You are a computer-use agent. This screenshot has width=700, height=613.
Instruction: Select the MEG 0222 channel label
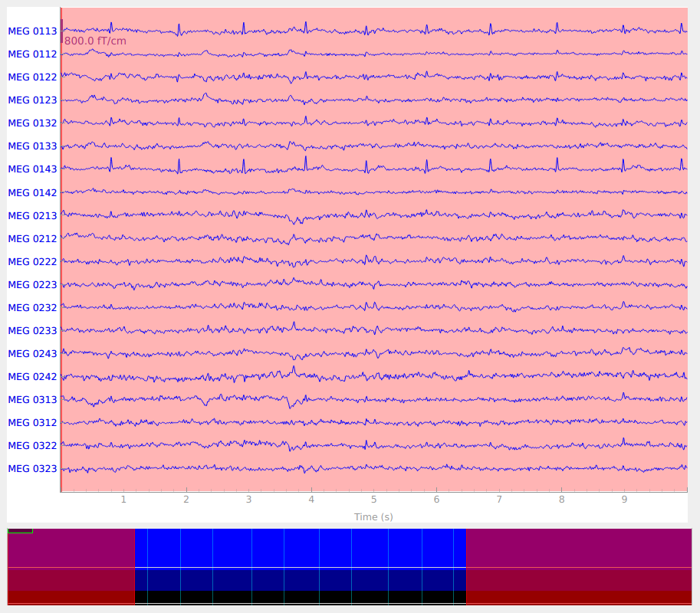pos(32,261)
